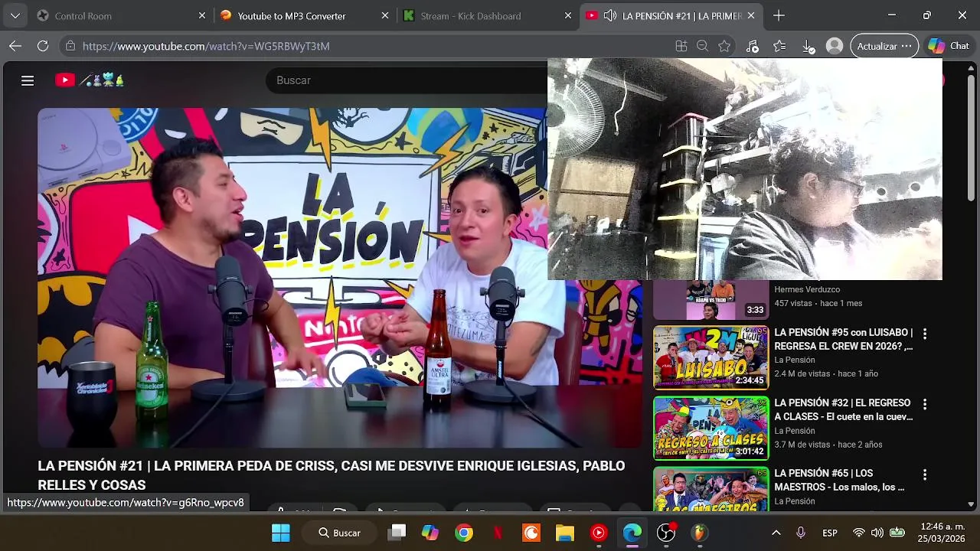Mute the LA PENSIÓN tab speaker icon
This screenshot has height=551, width=980.
610,15
